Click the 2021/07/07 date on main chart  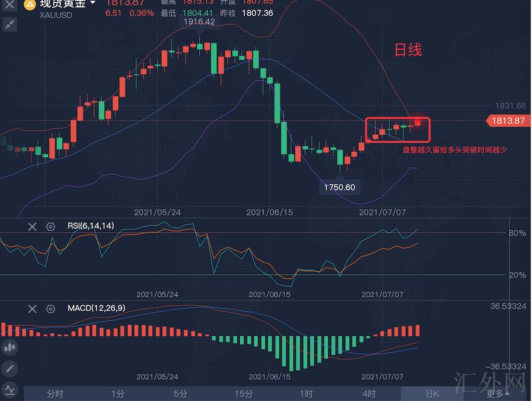[x=383, y=213]
